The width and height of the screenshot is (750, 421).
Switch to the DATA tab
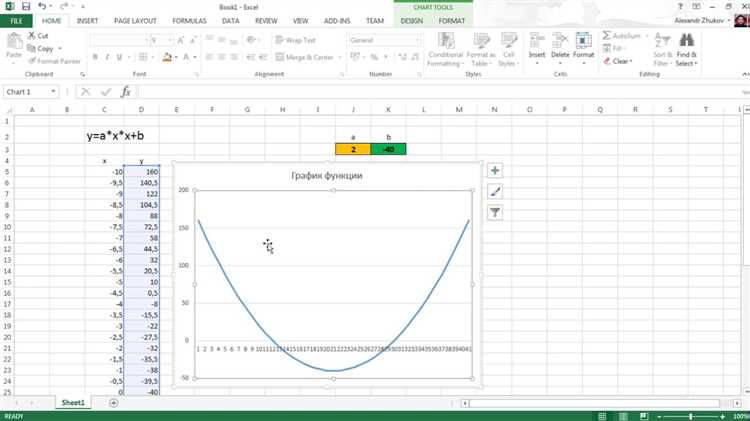pos(231,21)
